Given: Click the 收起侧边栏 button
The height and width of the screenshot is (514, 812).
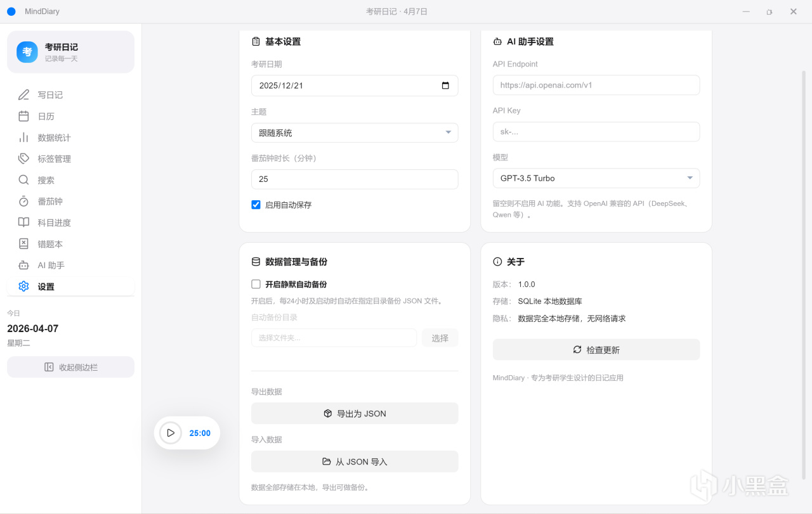Looking at the screenshot, I should point(70,367).
